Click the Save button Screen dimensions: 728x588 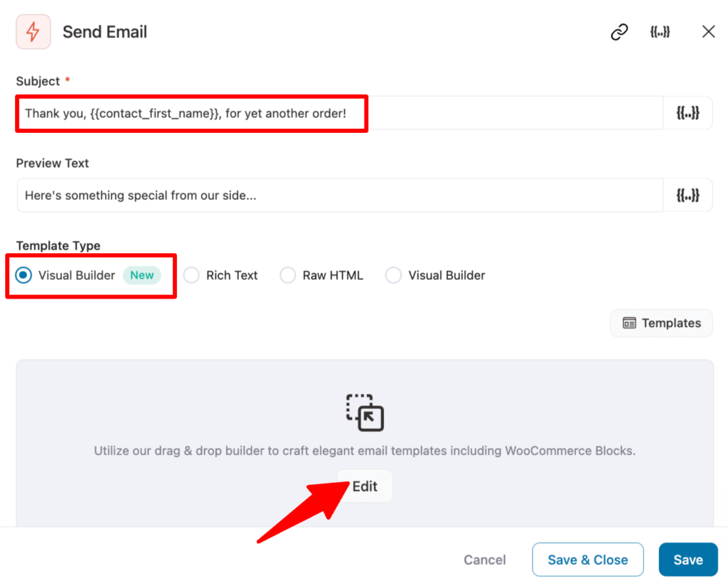pyautogui.click(x=687, y=560)
